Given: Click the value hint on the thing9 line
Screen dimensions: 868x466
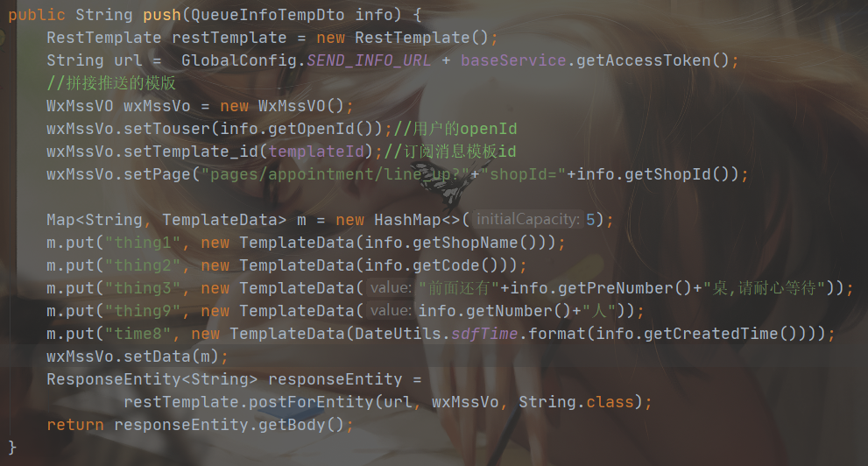Looking at the screenshot, I should 391,310.
